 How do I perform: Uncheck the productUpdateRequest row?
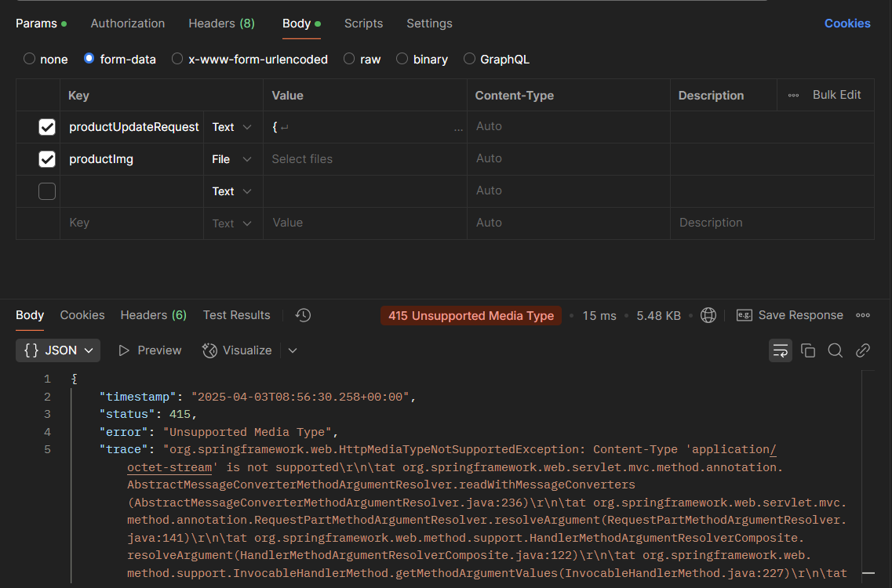(46, 127)
